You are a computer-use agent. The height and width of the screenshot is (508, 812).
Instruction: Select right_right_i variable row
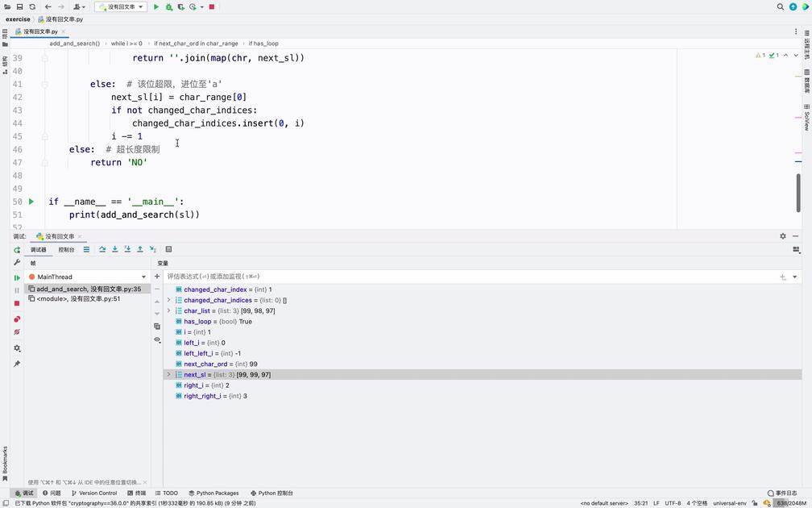tap(482, 396)
